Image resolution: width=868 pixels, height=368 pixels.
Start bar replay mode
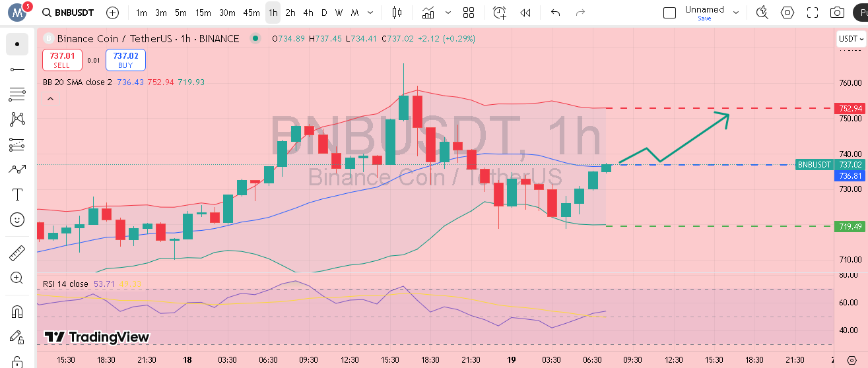coord(525,13)
